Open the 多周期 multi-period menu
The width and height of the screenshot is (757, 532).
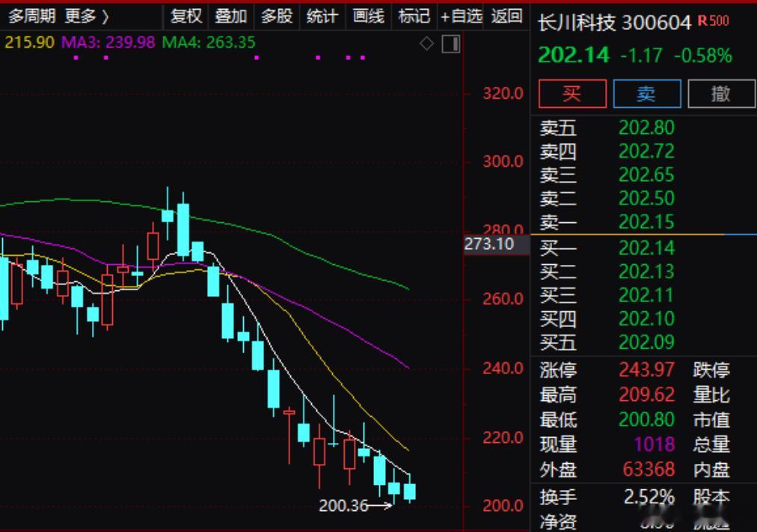point(32,16)
